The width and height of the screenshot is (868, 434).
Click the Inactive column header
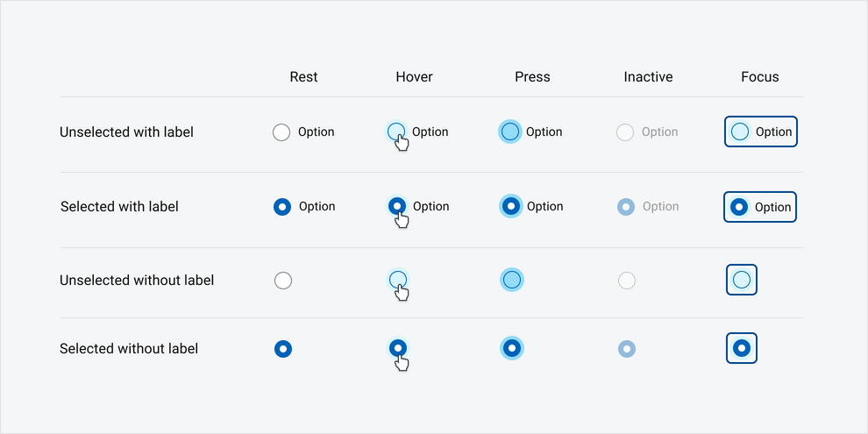point(648,77)
